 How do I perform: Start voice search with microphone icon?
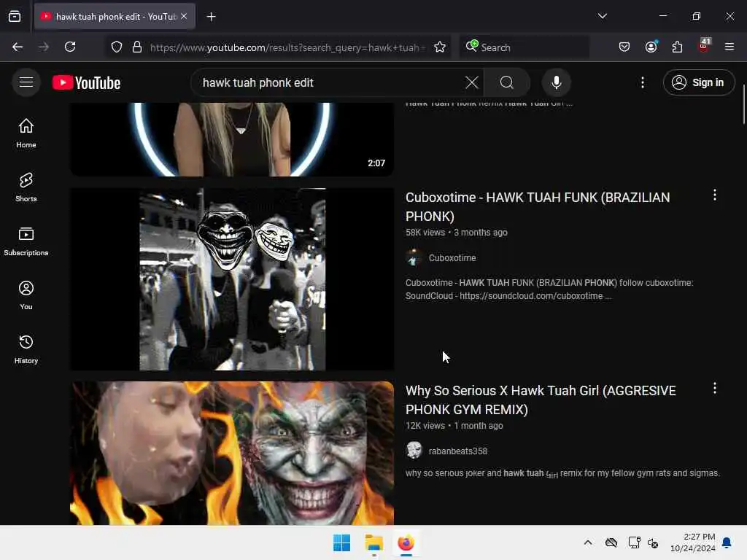click(556, 82)
